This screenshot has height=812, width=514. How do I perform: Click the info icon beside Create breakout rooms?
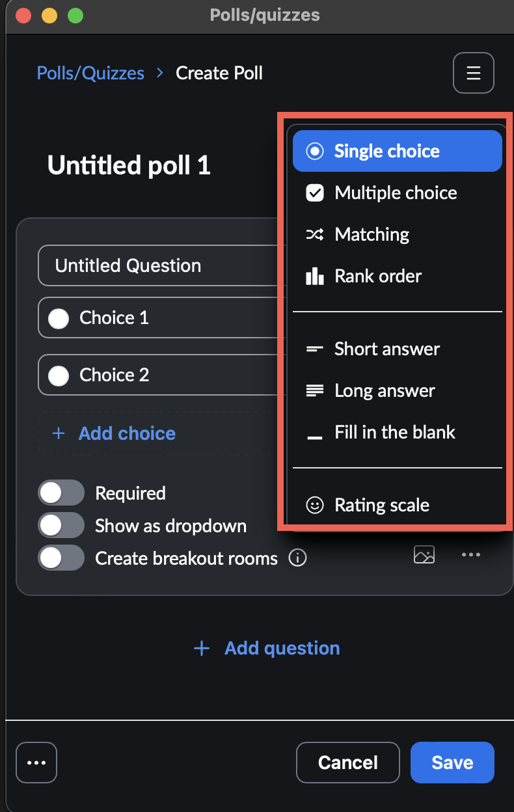coord(297,558)
